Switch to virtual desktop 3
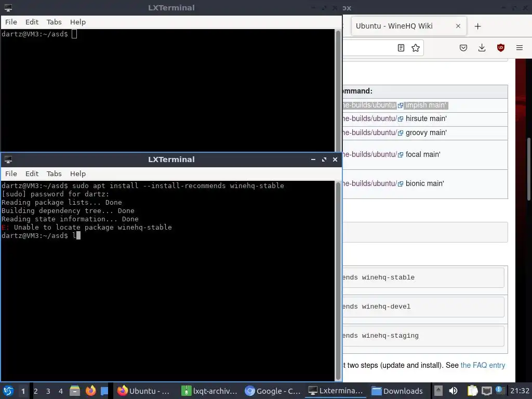This screenshot has height=399, width=532. 48,391
